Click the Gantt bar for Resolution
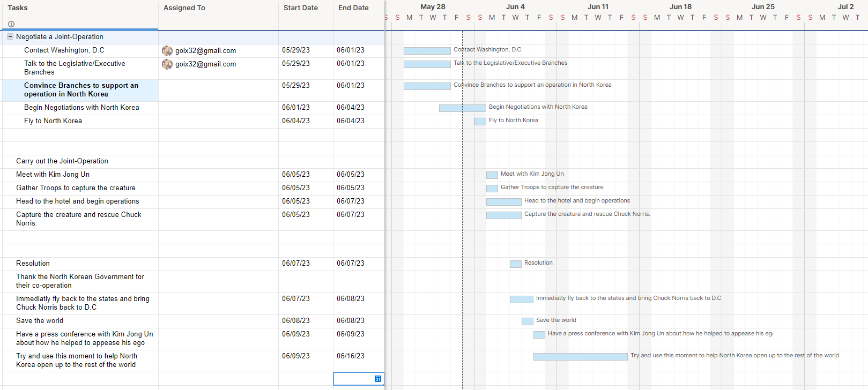Viewport: 868px width, 390px height. [x=516, y=264]
